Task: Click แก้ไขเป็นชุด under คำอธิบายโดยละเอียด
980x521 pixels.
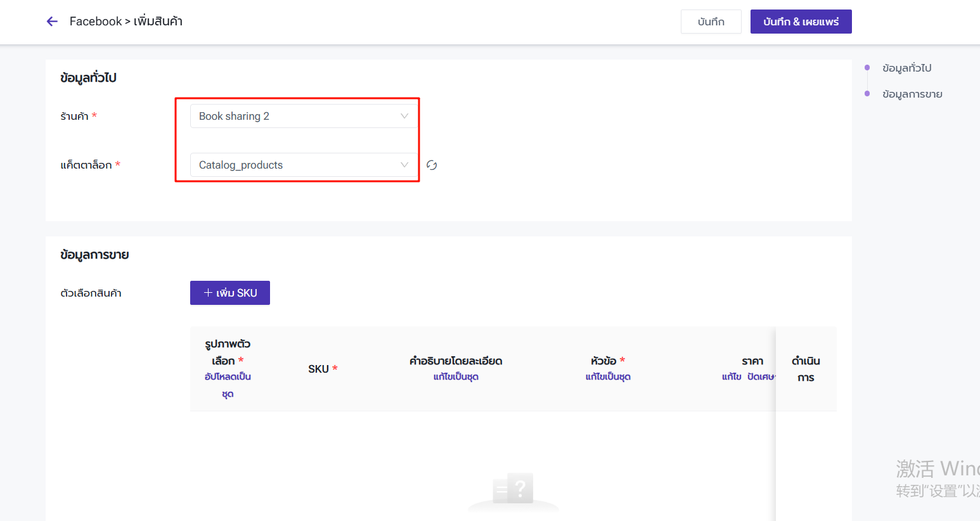Action: click(456, 376)
